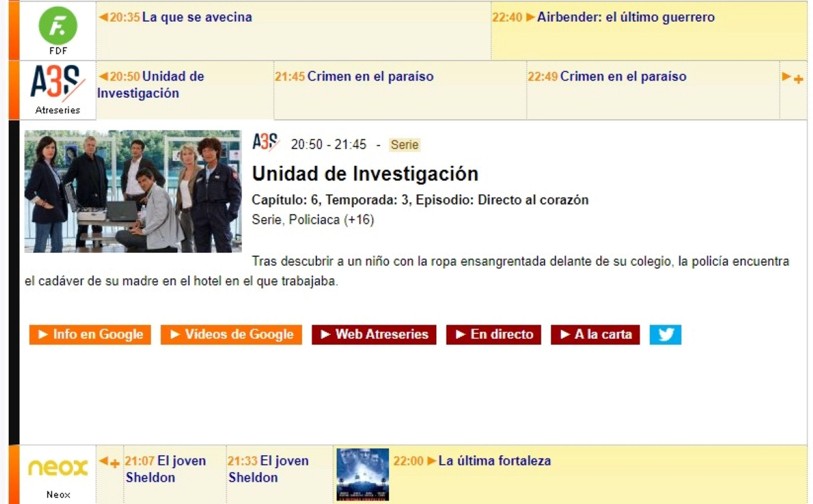The width and height of the screenshot is (813, 504).
Task: Click Unidad de Investigación cast photo
Action: point(133,191)
